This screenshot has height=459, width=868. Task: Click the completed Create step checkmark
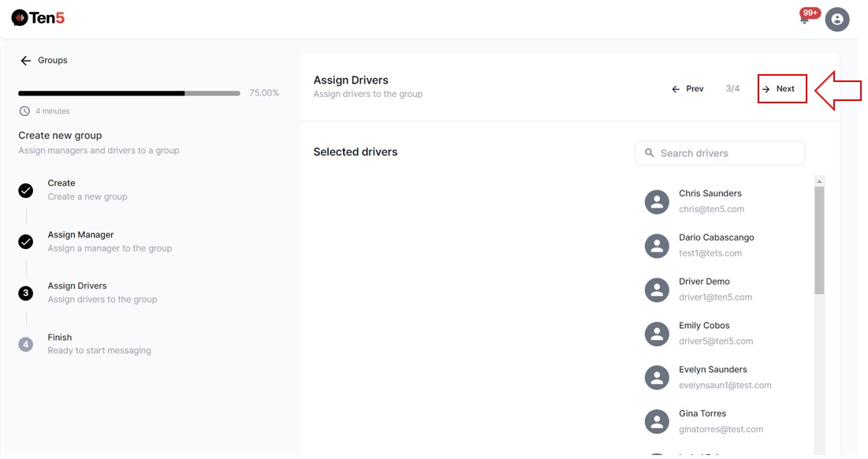(26, 191)
